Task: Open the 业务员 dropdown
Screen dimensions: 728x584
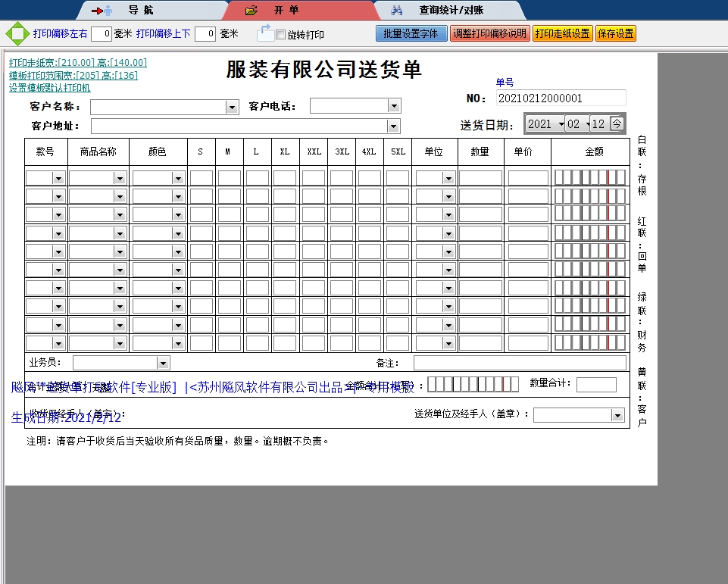Action: (x=162, y=362)
